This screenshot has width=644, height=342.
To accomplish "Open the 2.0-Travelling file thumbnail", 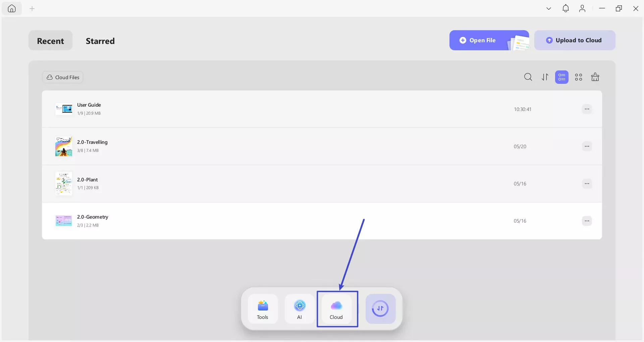I will 64,146.
